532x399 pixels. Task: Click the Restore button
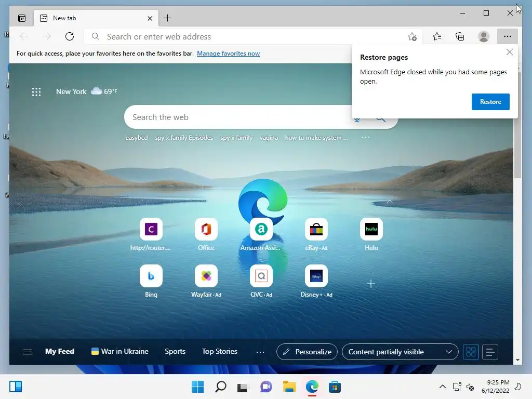coord(490,102)
